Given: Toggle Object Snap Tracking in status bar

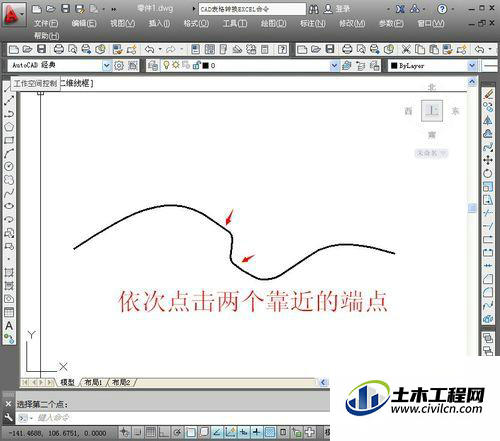Looking at the screenshot, I should pyautogui.click(x=217, y=432).
